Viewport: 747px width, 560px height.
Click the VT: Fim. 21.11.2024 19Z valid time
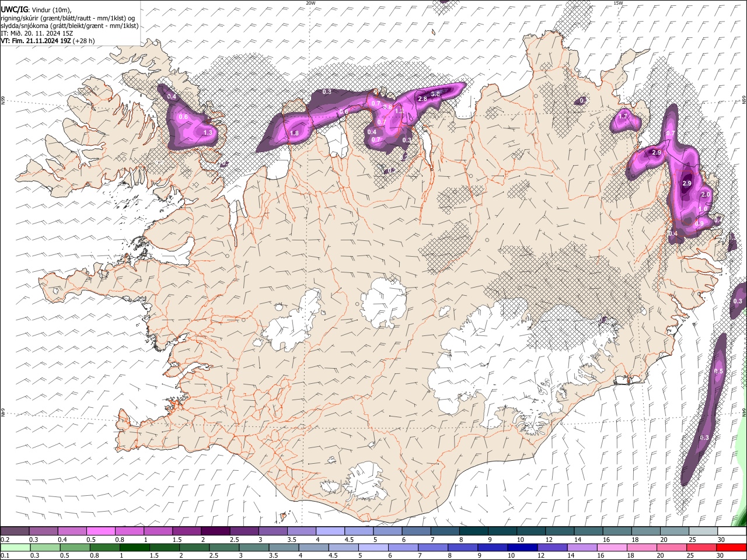pyautogui.click(x=36, y=41)
